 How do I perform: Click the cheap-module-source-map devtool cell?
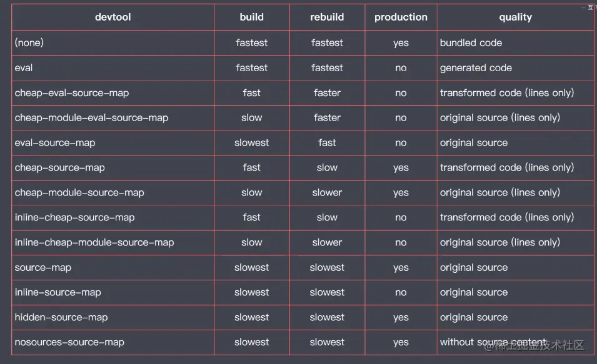coord(113,193)
